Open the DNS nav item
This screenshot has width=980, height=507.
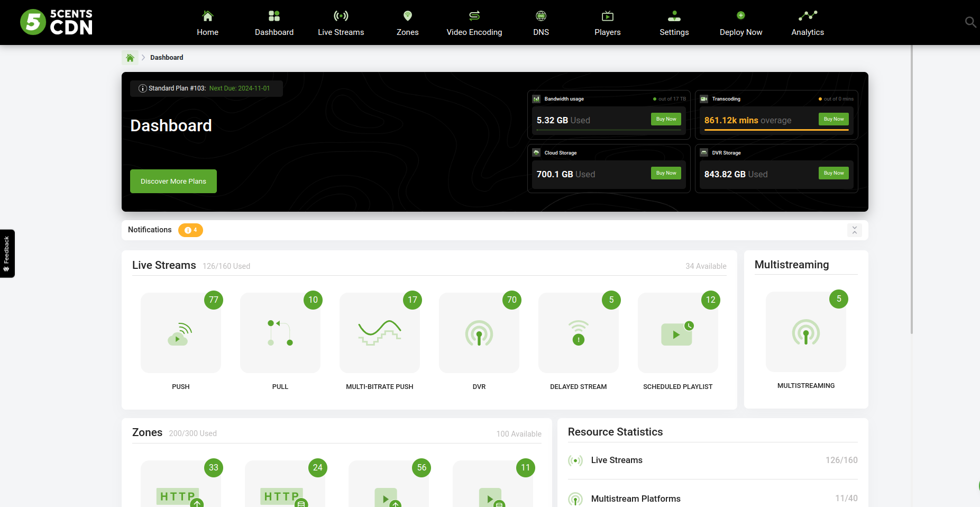(541, 23)
